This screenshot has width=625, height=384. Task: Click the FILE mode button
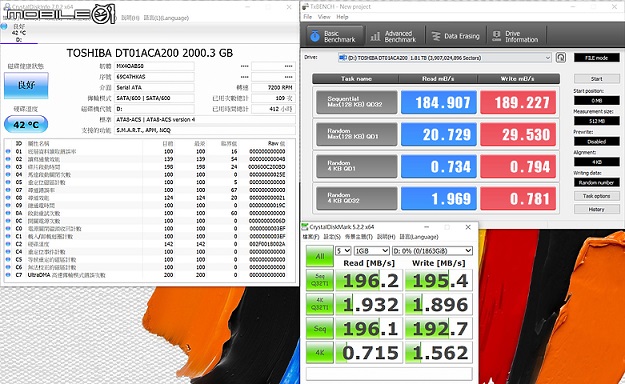coord(596,58)
